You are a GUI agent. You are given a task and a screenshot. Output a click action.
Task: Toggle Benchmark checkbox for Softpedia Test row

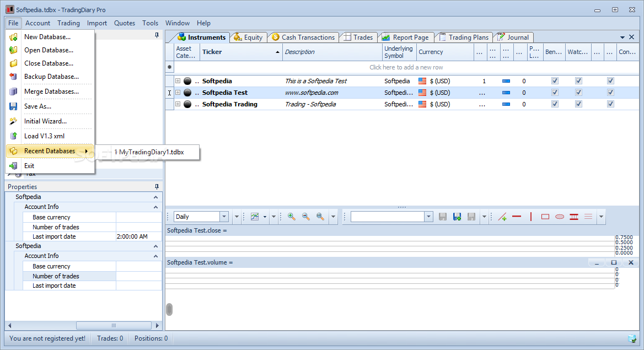(x=555, y=93)
